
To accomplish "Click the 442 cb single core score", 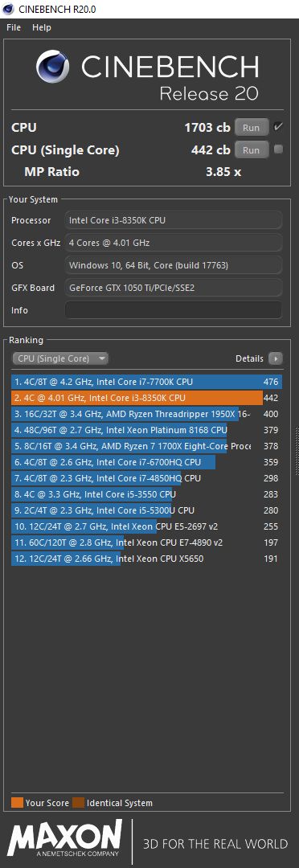I will (211, 149).
